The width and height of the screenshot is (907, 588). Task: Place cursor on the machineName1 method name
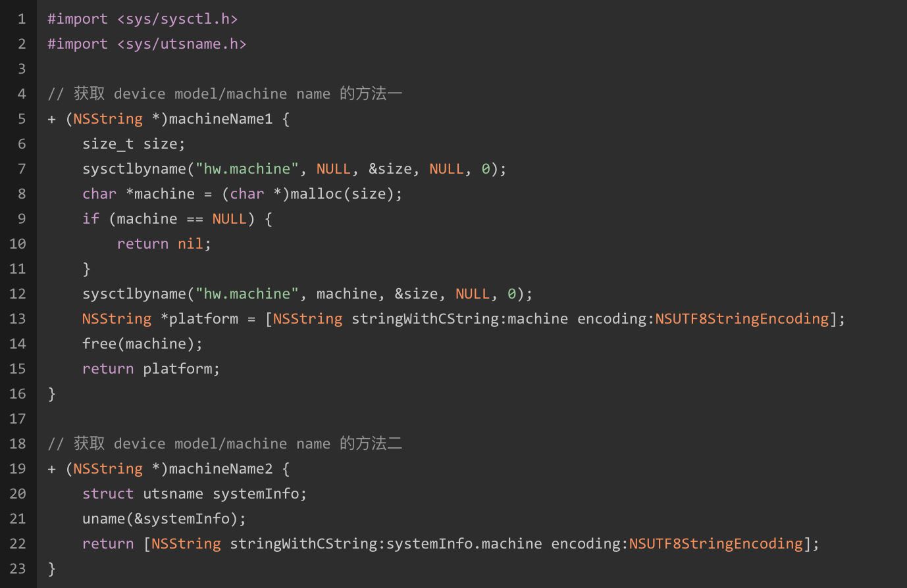click(220, 119)
